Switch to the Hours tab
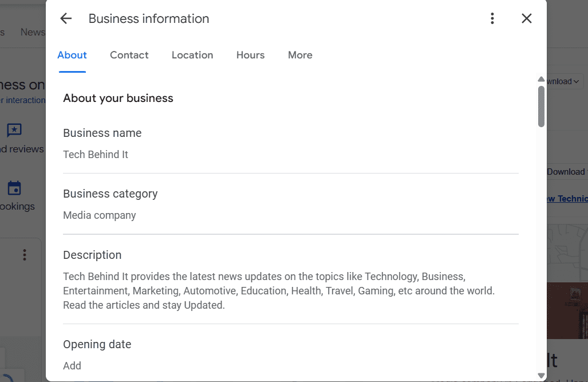The image size is (588, 382). 250,55
